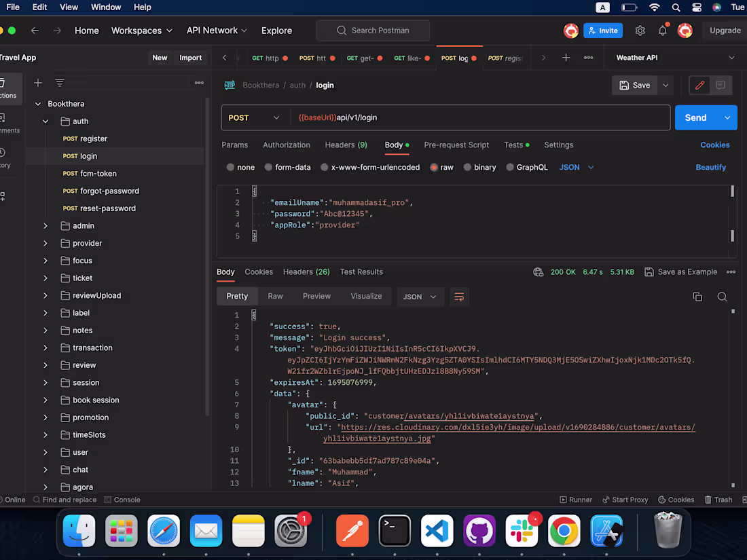Open Cookies from the bottom bar
Image resolution: width=747 pixels, height=560 pixels.
(x=676, y=499)
